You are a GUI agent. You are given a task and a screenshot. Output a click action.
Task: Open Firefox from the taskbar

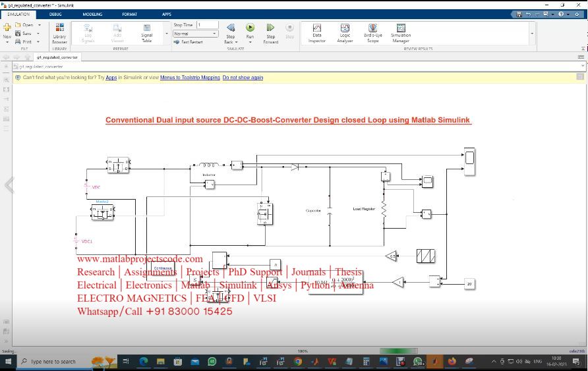point(452,362)
